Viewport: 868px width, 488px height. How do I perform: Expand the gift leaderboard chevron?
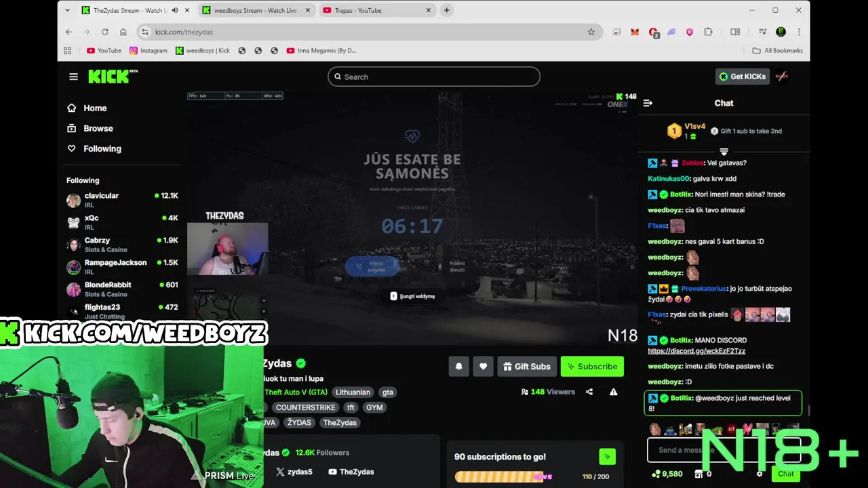pos(724,152)
